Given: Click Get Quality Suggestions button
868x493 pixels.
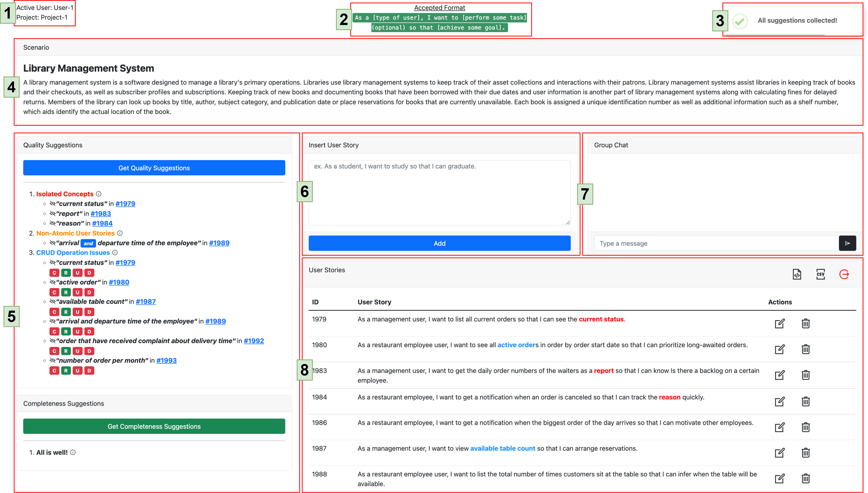Looking at the screenshot, I should tap(154, 168).
